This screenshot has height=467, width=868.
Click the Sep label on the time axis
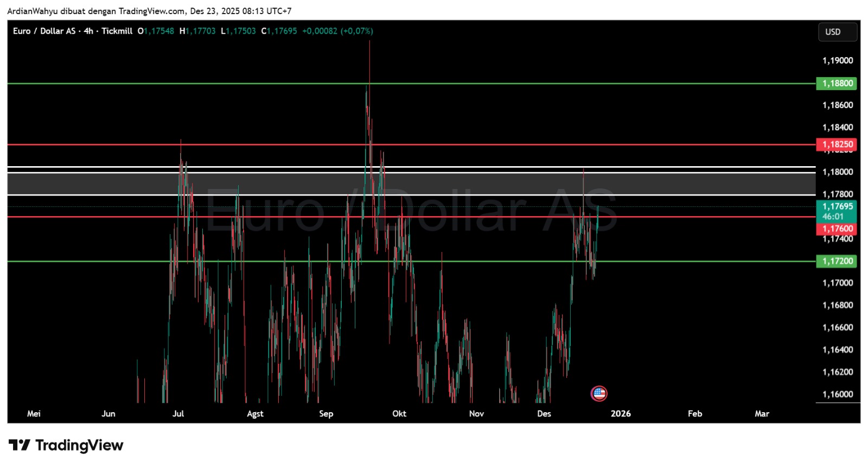[x=326, y=414]
